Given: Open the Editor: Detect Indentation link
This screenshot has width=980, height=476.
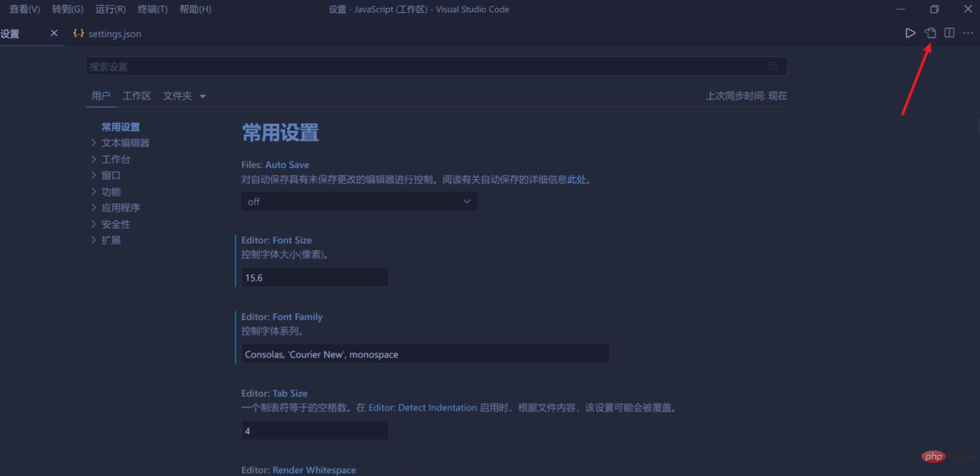Looking at the screenshot, I should (x=423, y=408).
